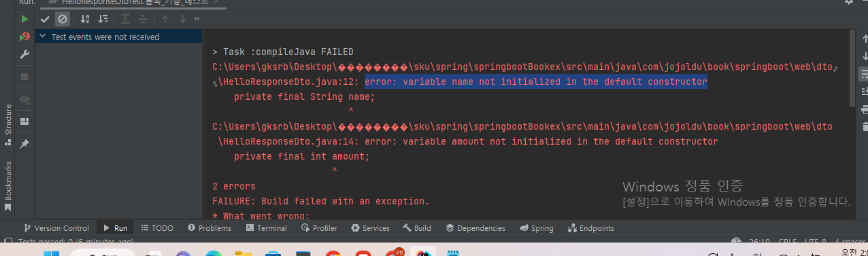Screen dimensions: 868x256
Task: Click the layout restore icon in Run sidebar
Action: 24,122
